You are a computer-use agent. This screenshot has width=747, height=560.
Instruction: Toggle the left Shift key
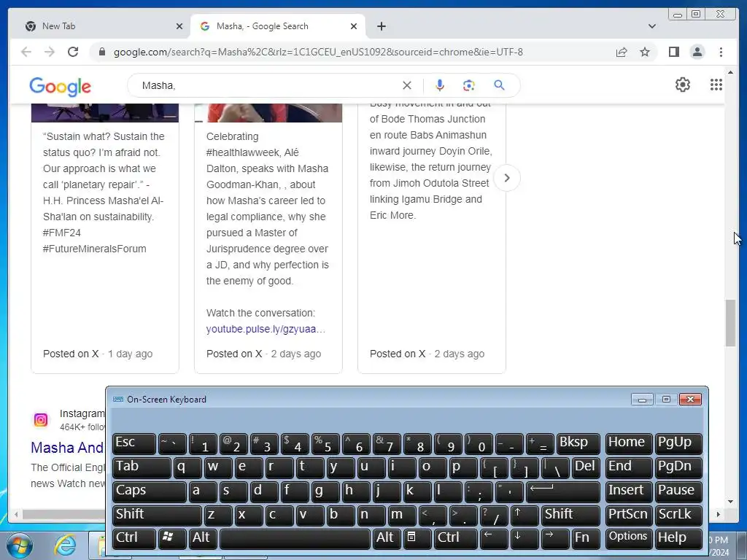click(158, 515)
